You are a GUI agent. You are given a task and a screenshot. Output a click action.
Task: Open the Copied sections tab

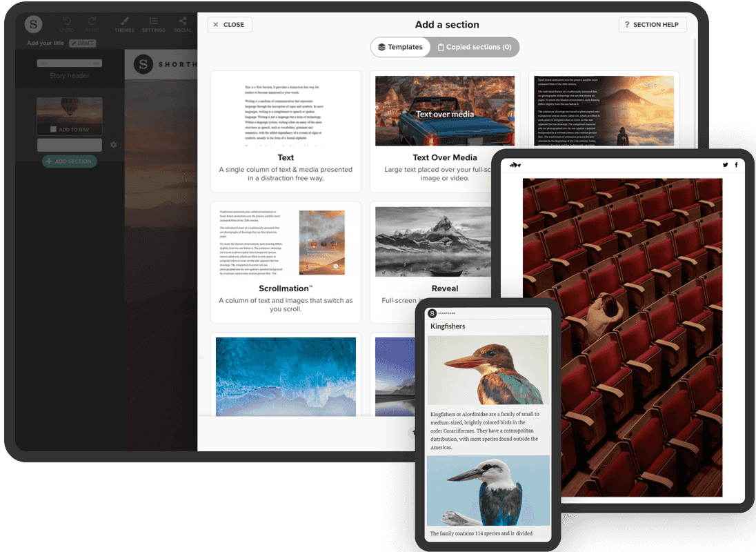[475, 47]
